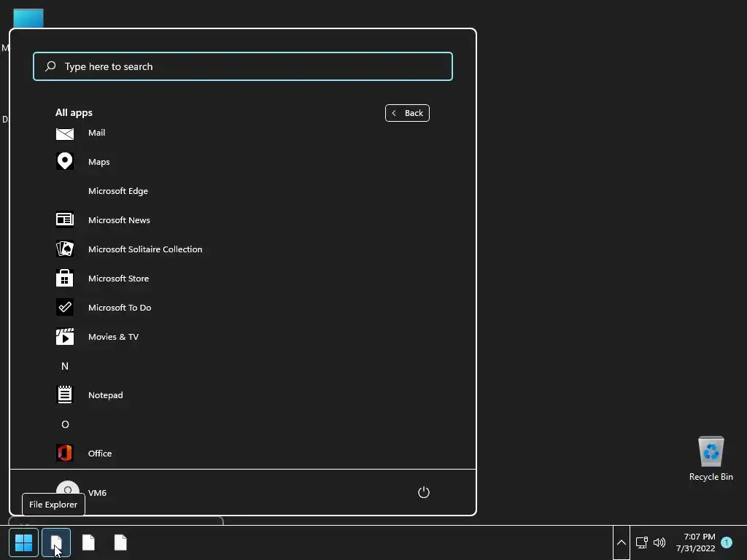Open the clock showing 7:07 PM
747x560 pixels.
coord(696,542)
